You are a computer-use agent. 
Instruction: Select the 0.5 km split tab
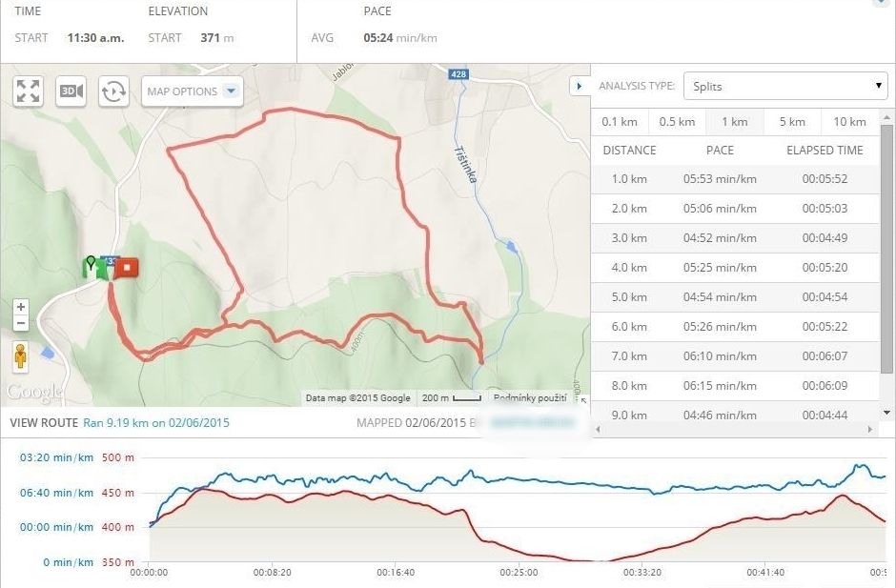tap(676, 122)
